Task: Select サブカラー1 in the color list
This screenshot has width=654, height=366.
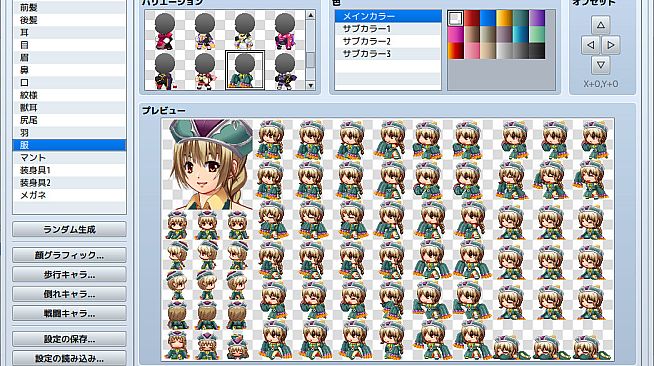Action: 388,29
